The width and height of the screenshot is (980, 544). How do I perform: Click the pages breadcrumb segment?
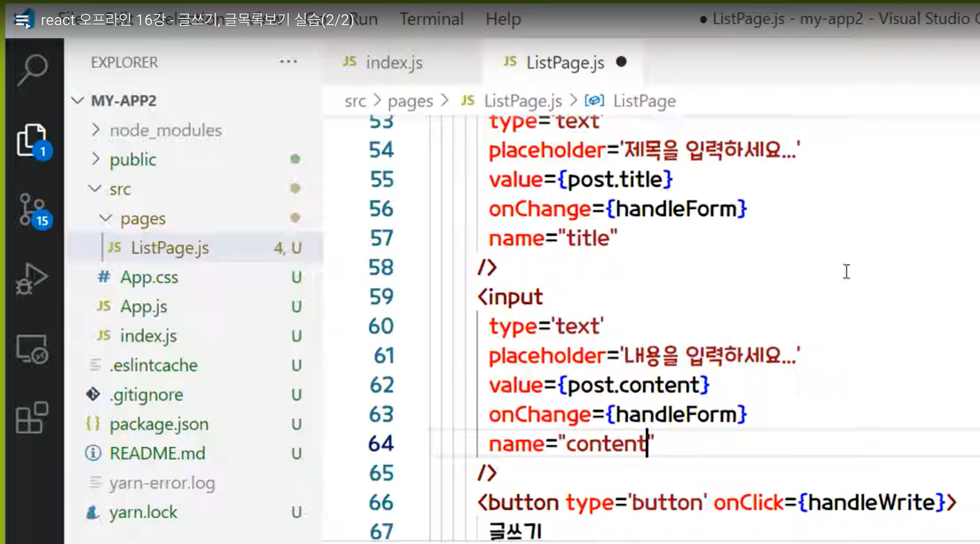pyautogui.click(x=410, y=102)
